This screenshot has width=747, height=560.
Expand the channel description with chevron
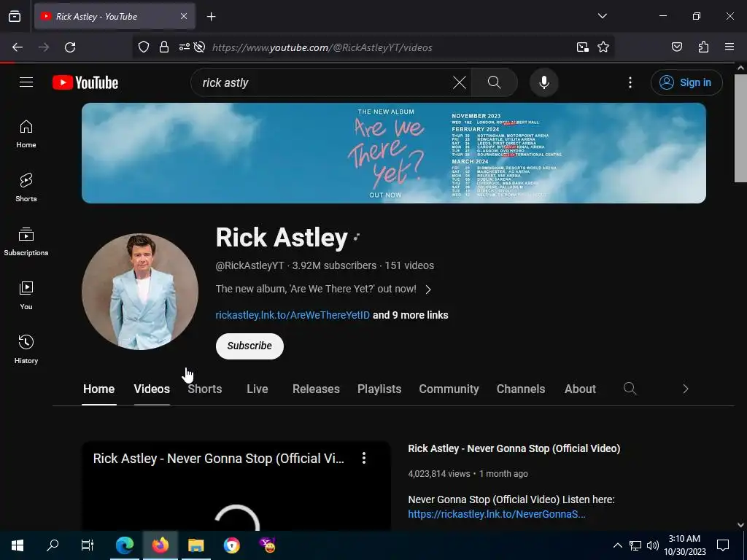[x=428, y=289]
